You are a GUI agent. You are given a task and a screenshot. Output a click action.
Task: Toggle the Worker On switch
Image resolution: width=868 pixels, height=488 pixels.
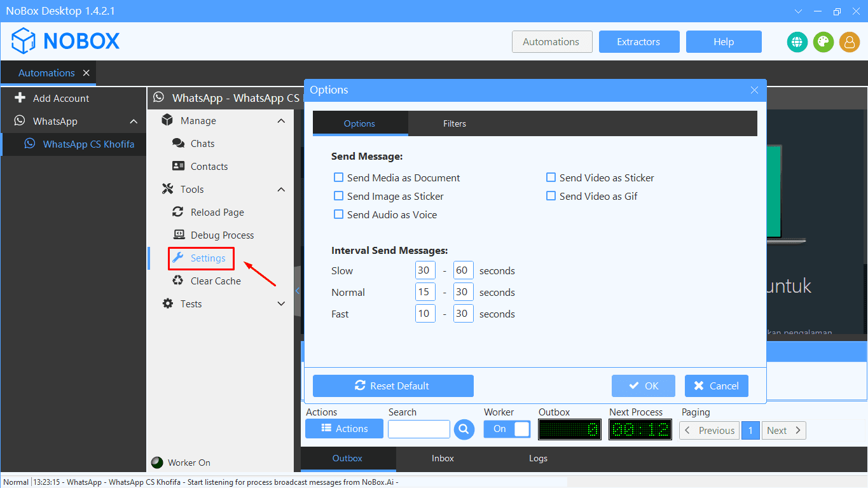(507, 429)
